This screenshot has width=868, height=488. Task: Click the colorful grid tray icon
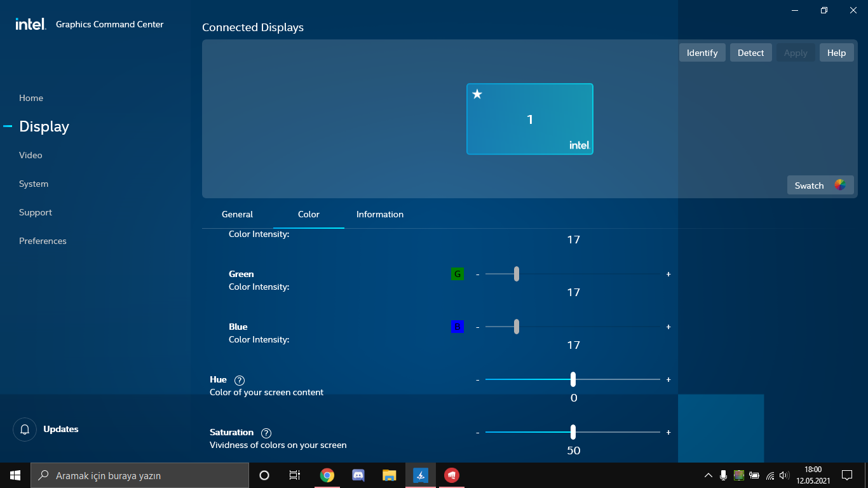(x=738, y=475)
